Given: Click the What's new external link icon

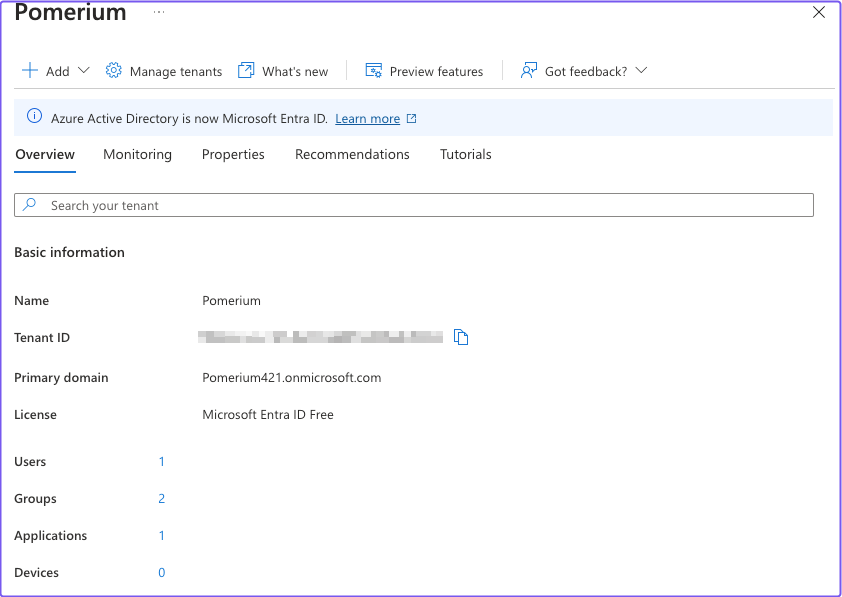Looking at the screenshot, I should coord(245,70).
